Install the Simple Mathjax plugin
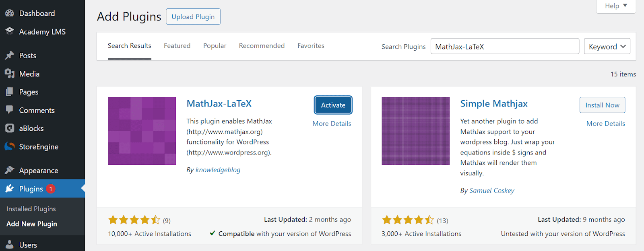644x251 pixels. click(x=602, y=105)
